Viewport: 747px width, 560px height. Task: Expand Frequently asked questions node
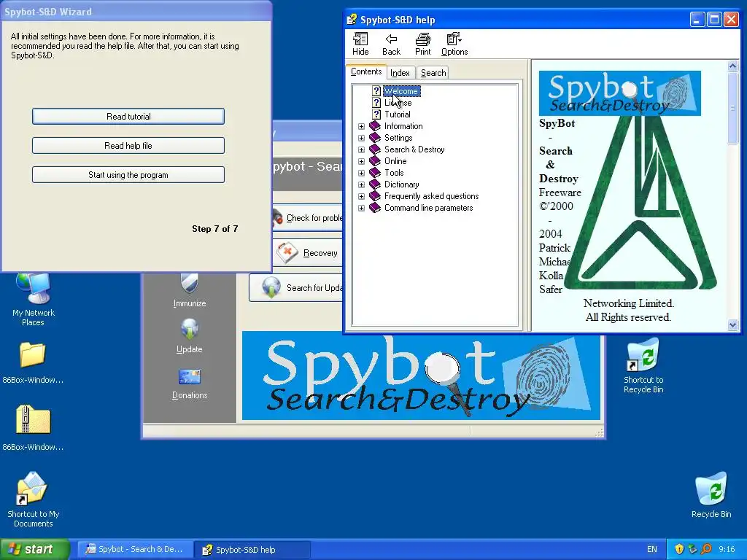[361, 196]
